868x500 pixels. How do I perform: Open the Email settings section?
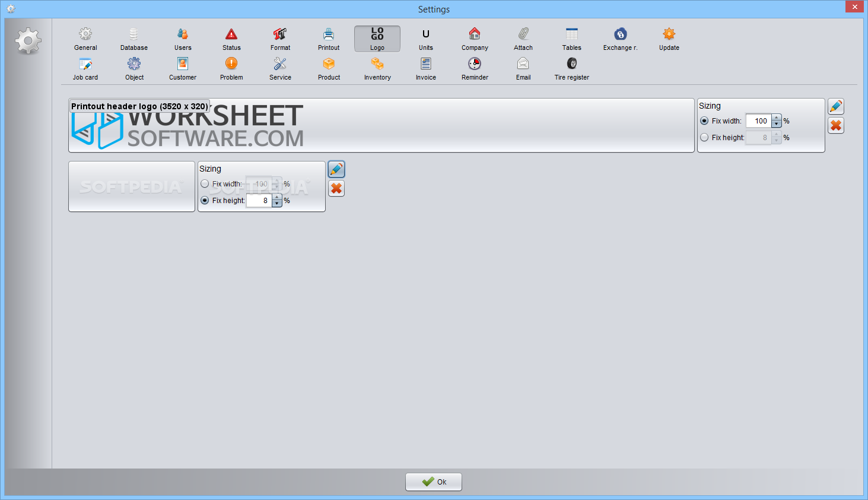point(523,69)
